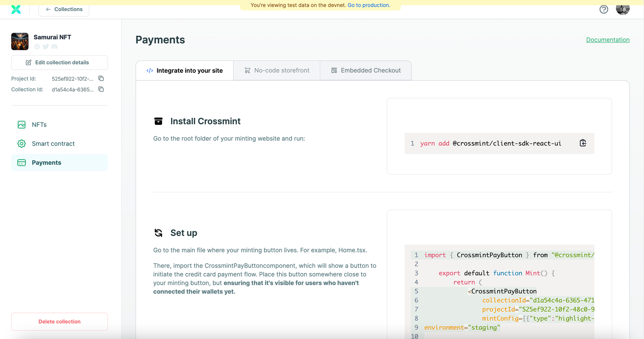Switch to Embedded Checkout tab

click(x=366, y=70)
